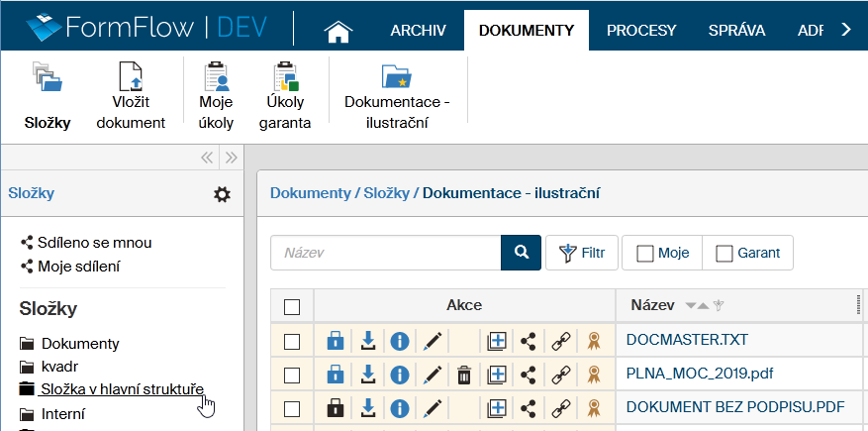Delete PLNA_MOC_2019.pdf using trash icon
The image size is (868, 431).
[x=463, y=375]
